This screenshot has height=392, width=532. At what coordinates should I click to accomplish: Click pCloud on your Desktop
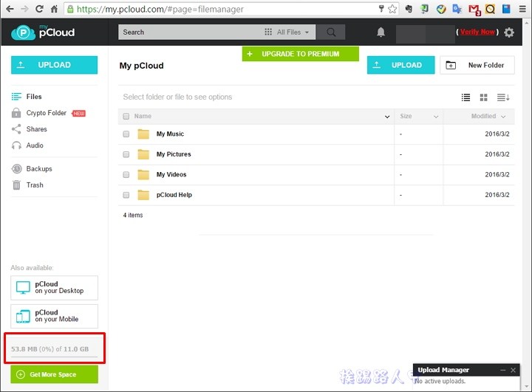click(x=54, y=288)
